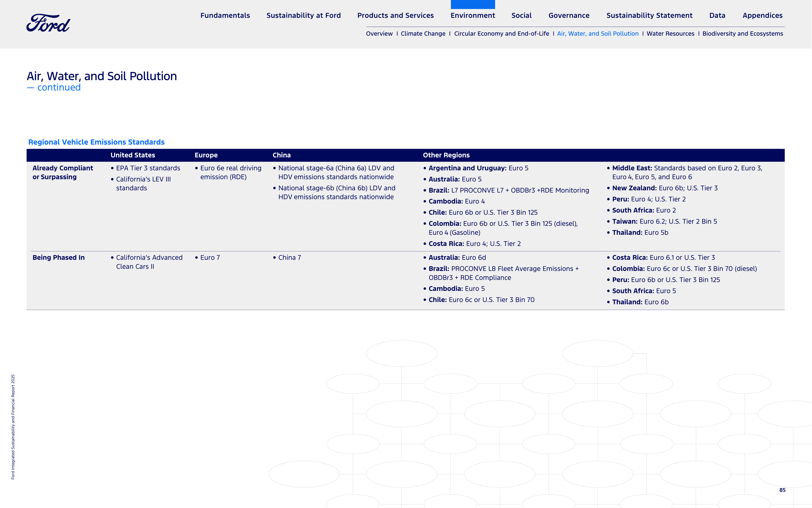Go to Sustainability at Ford
This screenshot has height=508, width=812.
click(x=303, y=15)
